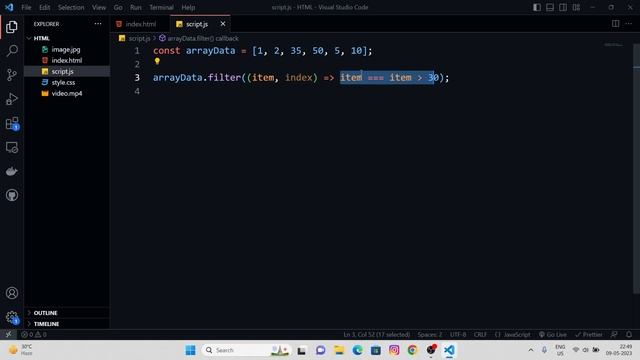Toggle bottom panel layout button
Image resolution: width=640 pixels, height=360 pixels.
point(550,7)
